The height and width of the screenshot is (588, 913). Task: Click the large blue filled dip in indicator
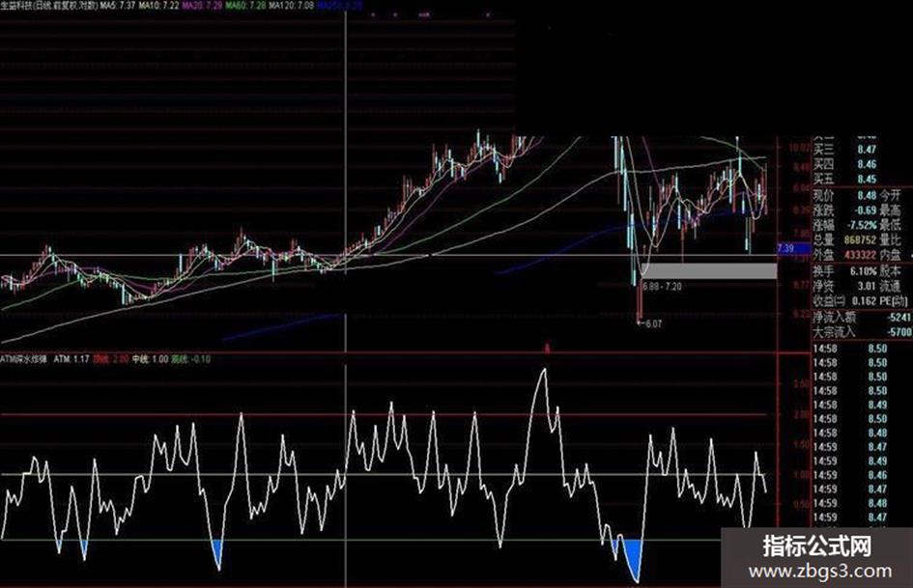pos(632,557)
